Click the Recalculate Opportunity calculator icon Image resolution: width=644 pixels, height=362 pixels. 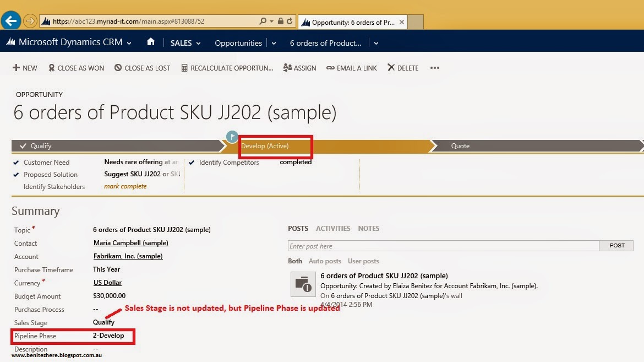click(184, 68)
